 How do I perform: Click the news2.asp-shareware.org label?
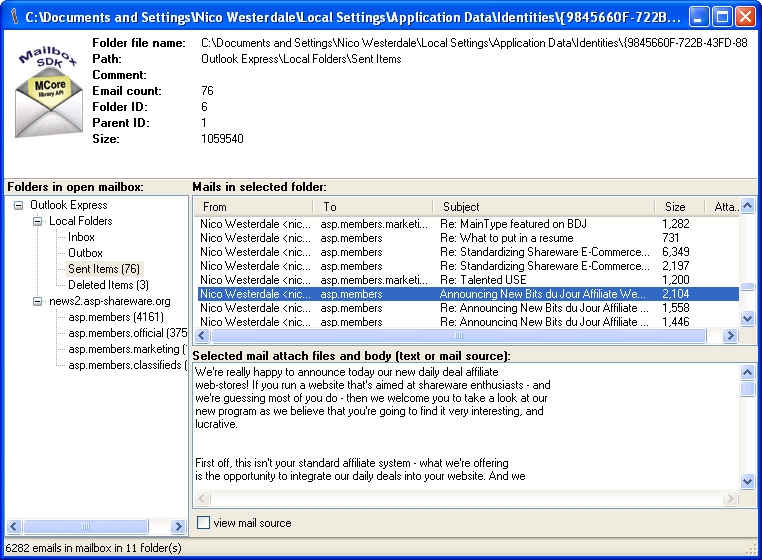pyautogui.click(x=110, y=301)
